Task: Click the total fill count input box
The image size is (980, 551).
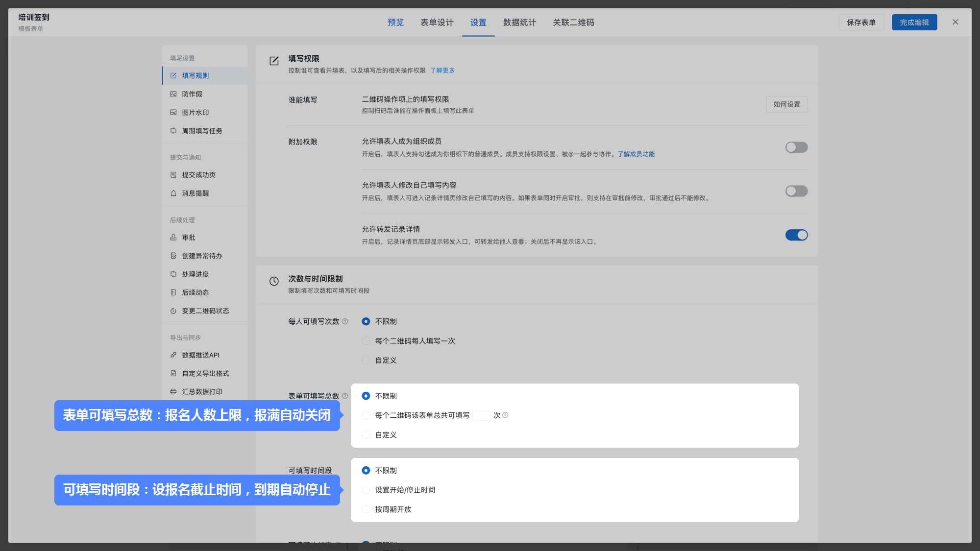Action: [x=481, y=415]
